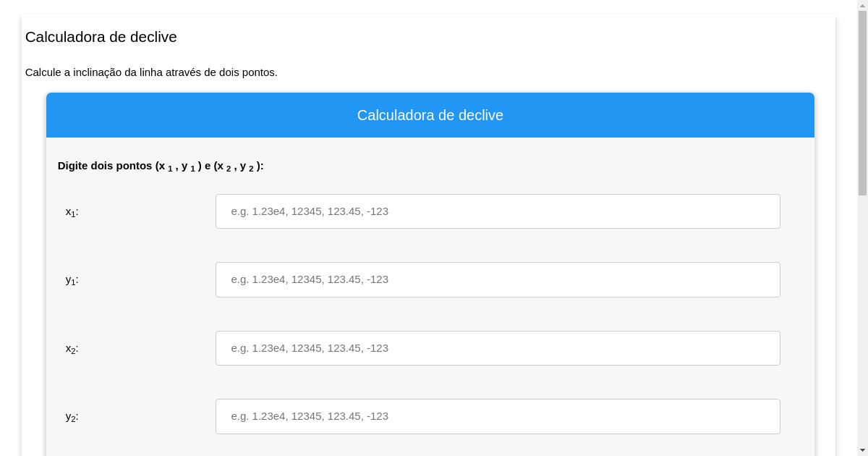Select the x₁ label next to its field

70,211
